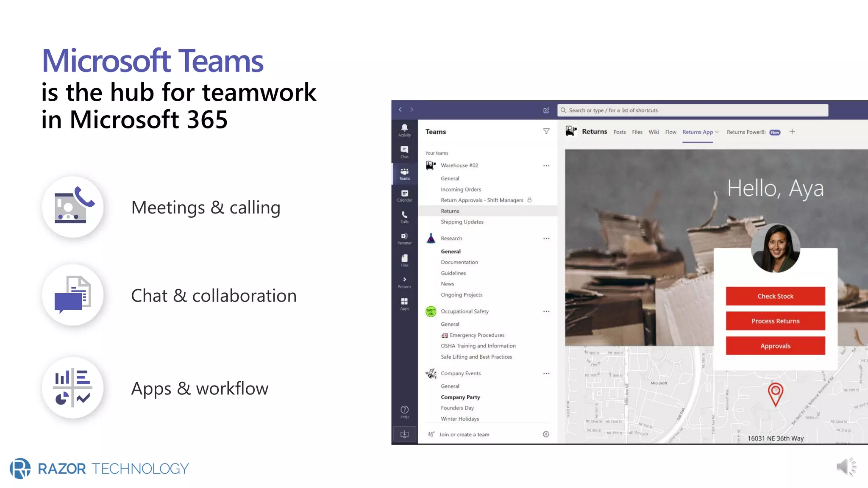Open the Company Party channel
The width and height of the screenshot is (868, 488).
click(460, 397)
